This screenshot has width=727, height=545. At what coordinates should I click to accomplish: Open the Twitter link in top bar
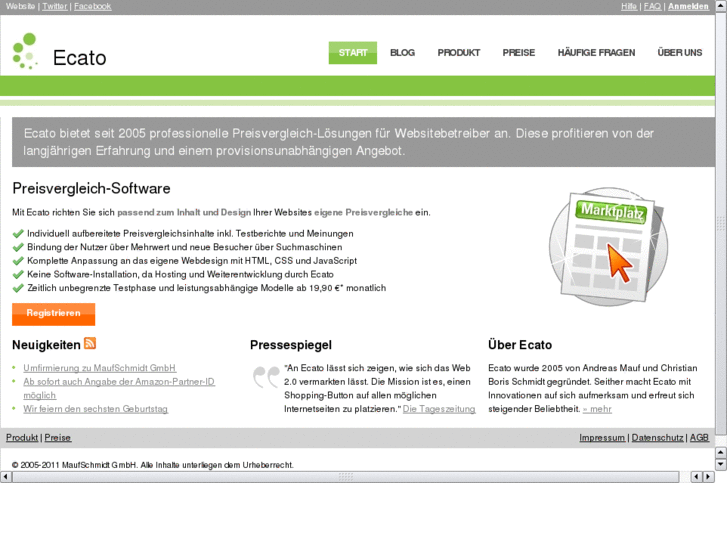tap(55, 6)
